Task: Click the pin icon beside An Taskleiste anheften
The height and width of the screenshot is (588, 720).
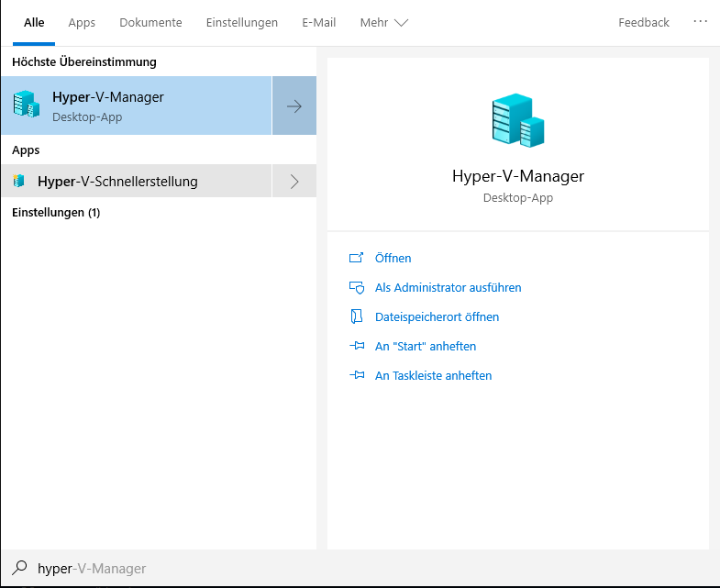Action: [357, 376]
